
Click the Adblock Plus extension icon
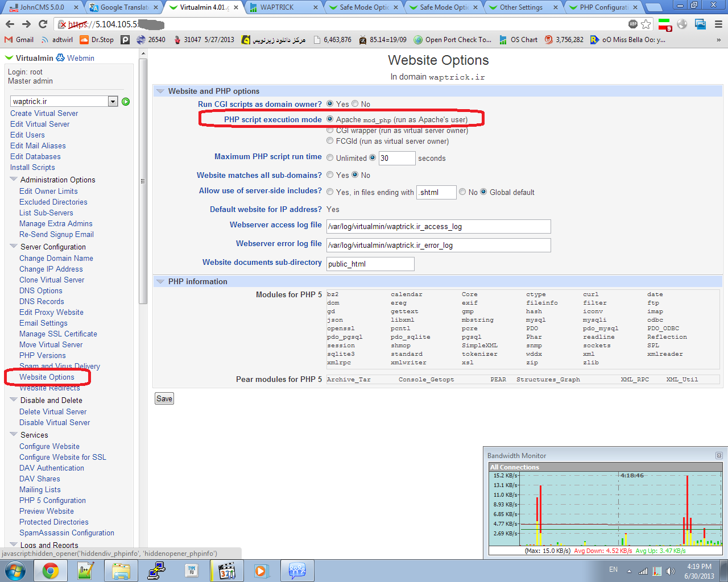[x=633, y=24]
